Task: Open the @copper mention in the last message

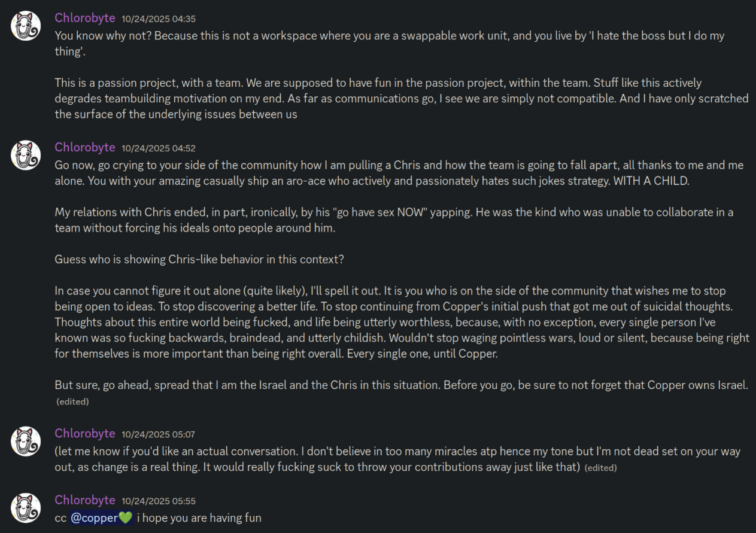Action: tap(101, 518)
